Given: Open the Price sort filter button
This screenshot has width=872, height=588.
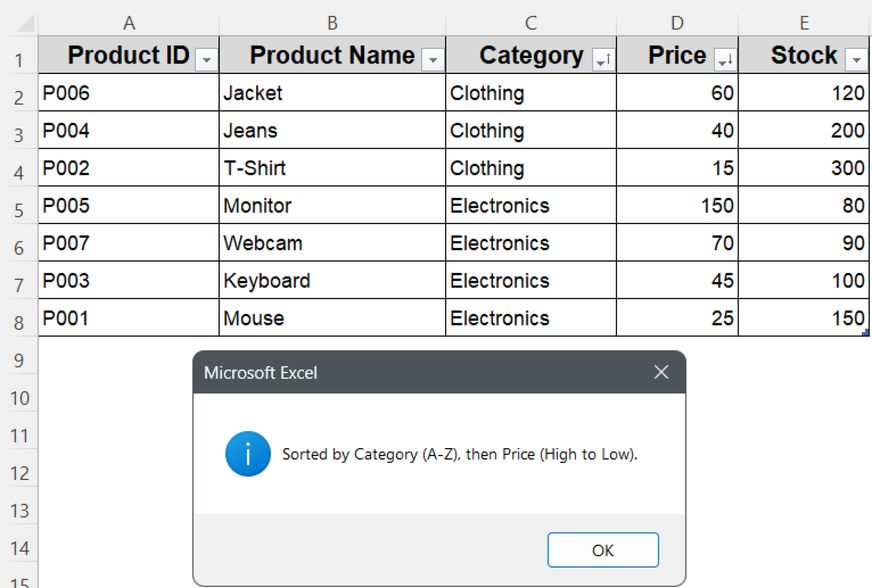Looking at the screenshot, I should point(725,59).
